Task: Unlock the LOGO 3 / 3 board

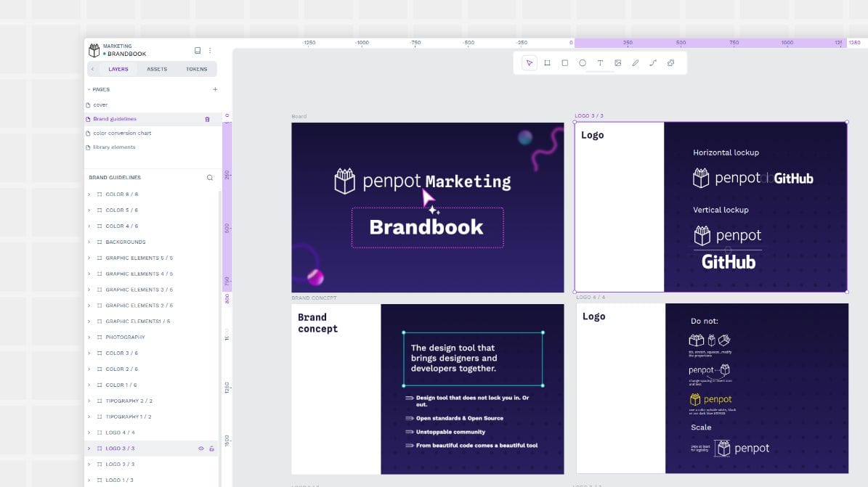Action: click(x=211, y=448)
